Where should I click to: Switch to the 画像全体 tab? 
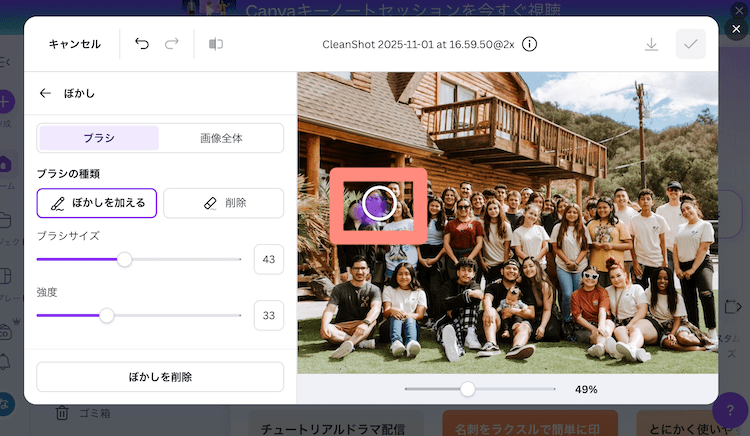click(x=221, y=138)
